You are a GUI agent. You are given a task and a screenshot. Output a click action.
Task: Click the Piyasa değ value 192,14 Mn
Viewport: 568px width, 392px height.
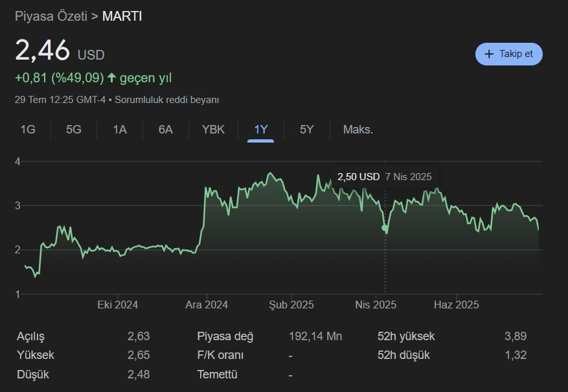coord(315,336)
